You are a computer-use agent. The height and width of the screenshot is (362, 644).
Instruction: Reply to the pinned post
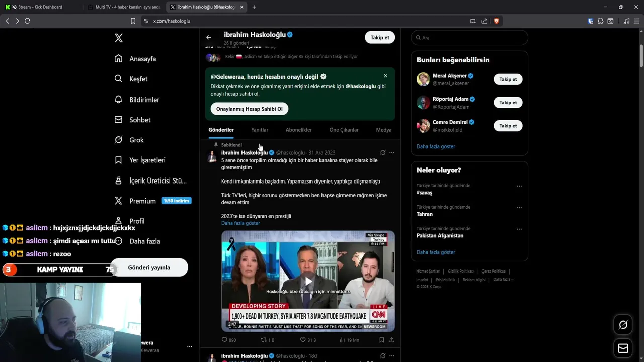(x=229, y=340)
